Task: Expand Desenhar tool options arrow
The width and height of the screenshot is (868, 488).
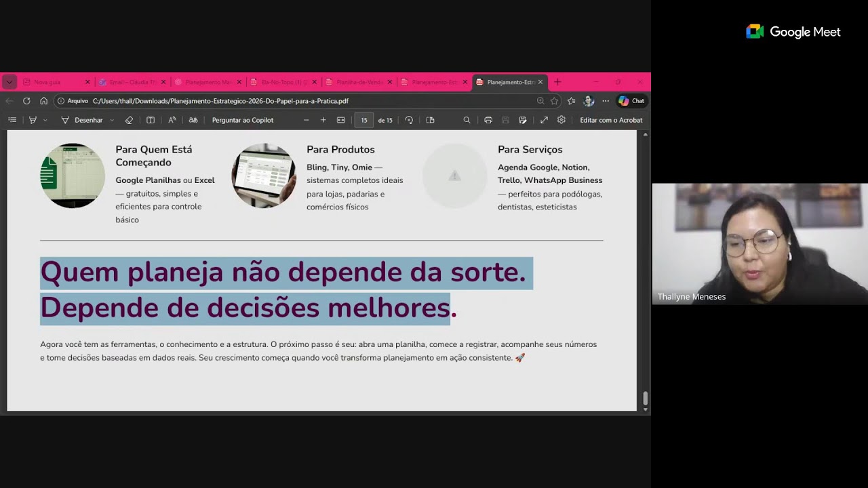Action: pos(112,120)
